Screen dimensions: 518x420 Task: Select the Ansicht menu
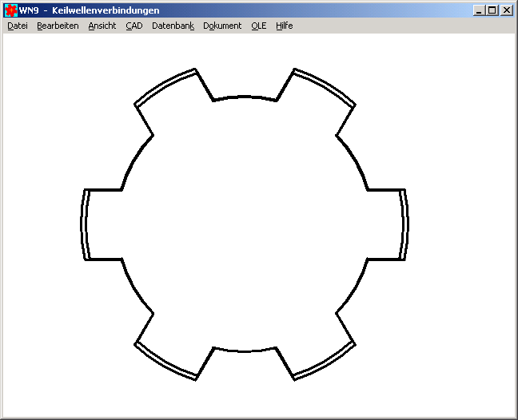pyautogui.click(x=102, y=26)
